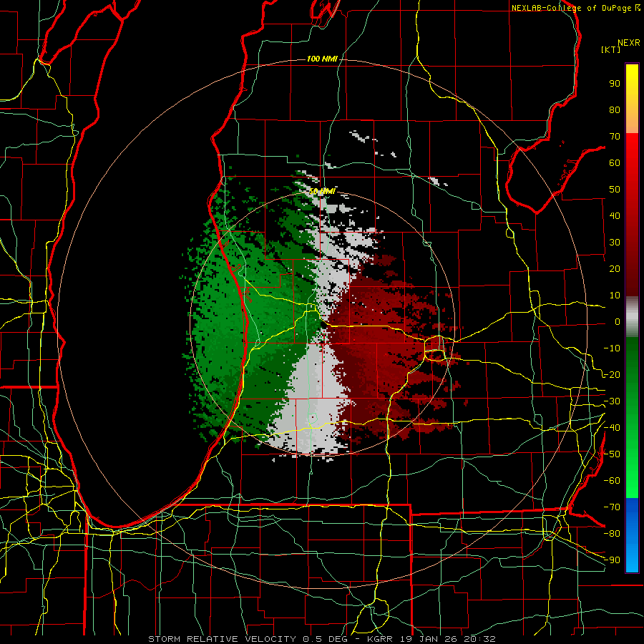Screen dimensions: 644x644
Task: Click the positive 40 knots scale label
Action: tap(615, 215)
